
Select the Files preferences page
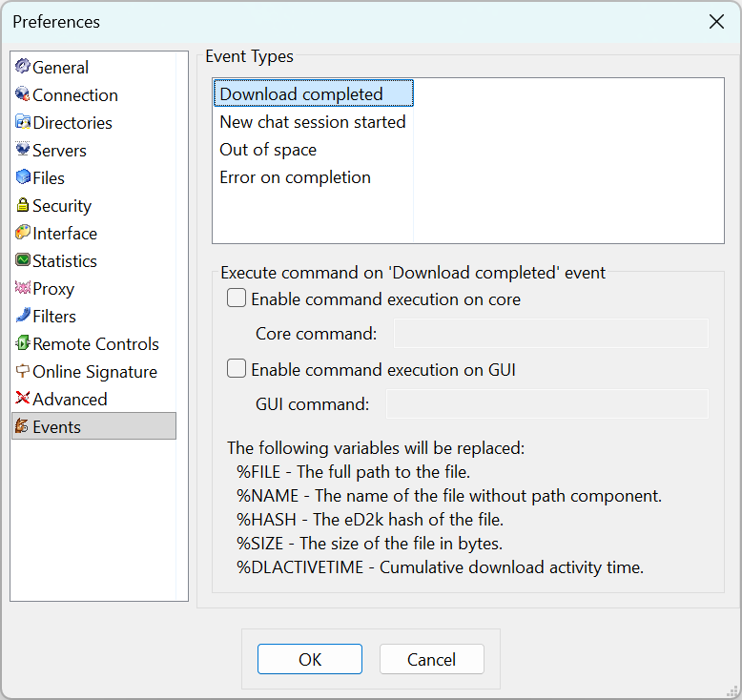[x=93, y=177]
